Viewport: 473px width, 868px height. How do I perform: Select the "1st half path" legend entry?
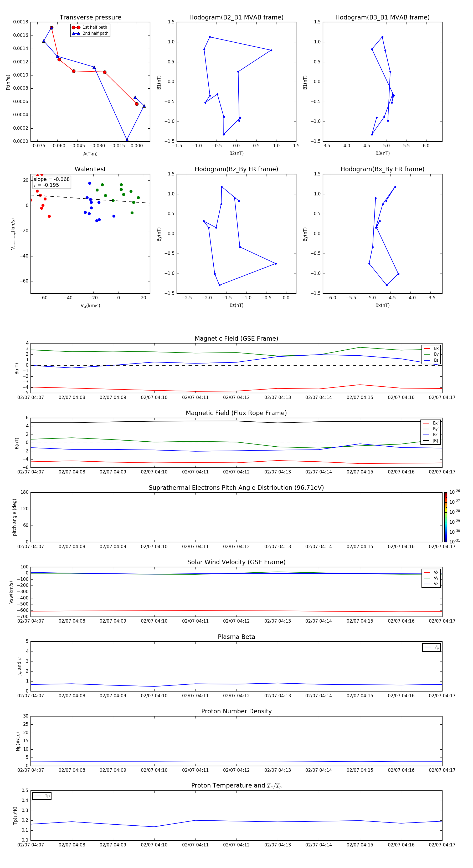pos(90,27)
